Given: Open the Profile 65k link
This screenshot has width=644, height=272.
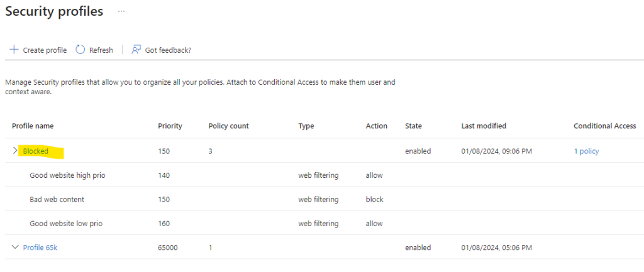Looking at the screenshot, I should click(40, 248).
